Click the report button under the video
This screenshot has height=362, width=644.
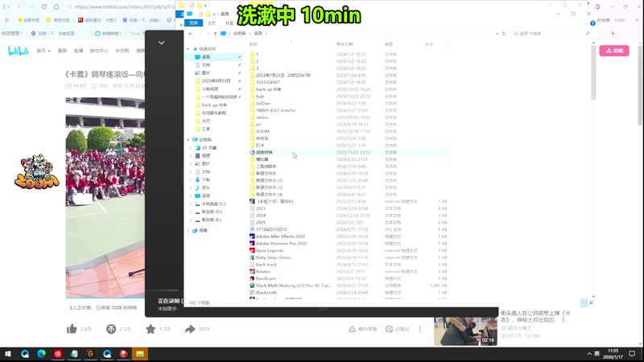click(x=363, y=329)
